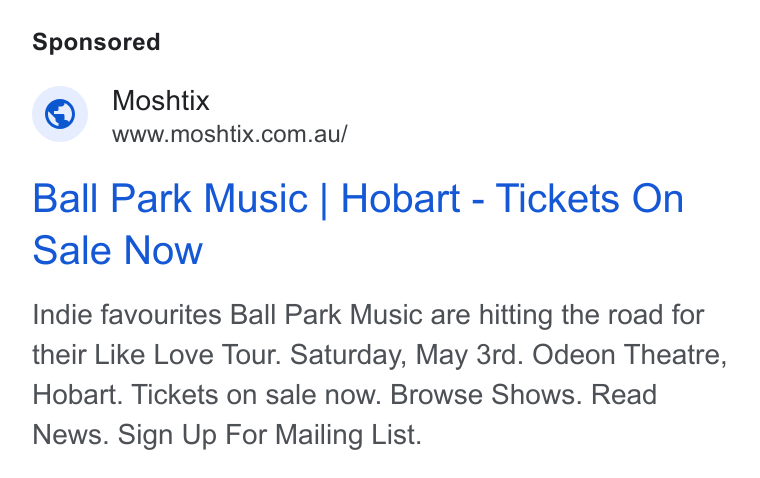Click the 'Read News' text
The height and width of the screenshot is (478, 760).
pyautogui.click(x=624, y=394)
